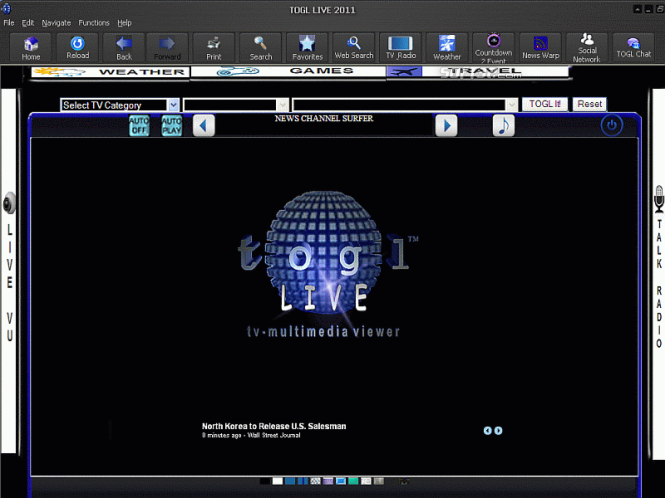Open the TV Radio toolbar icon
Image resolution: width=665 pixels, height=498 pixels.
(x=401, y=48)
